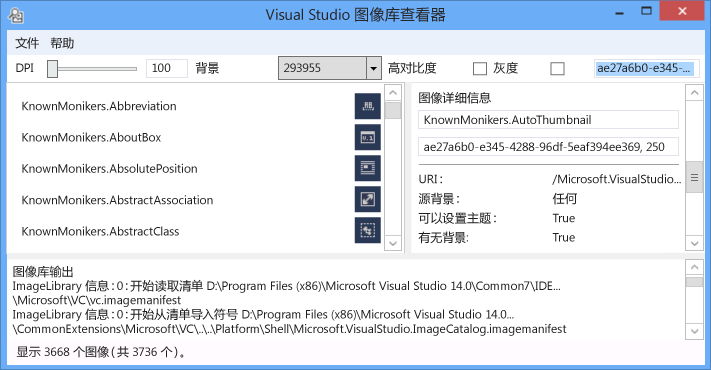Click the output panel scrollbar thumb
711x370 pixels.
(694, 282)
